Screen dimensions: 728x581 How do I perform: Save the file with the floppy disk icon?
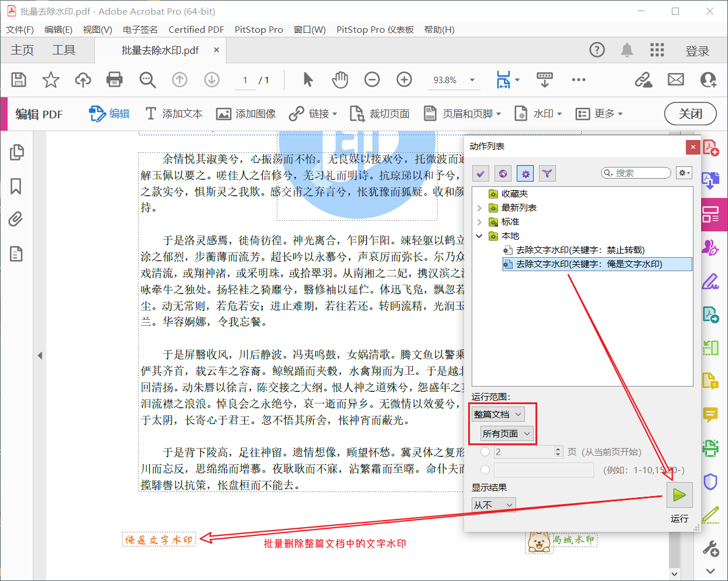pyautogui.click(x=19, y=80)
